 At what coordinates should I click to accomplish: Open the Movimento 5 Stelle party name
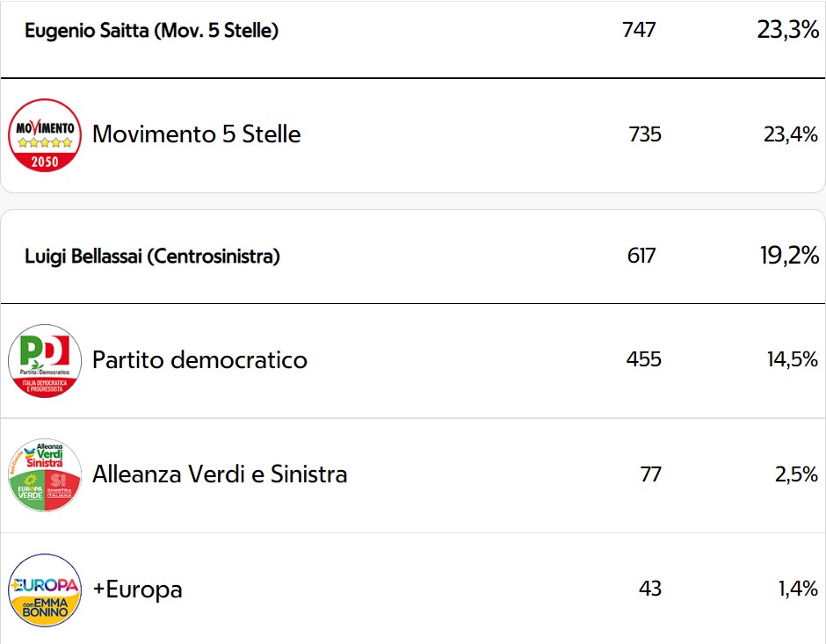197,134
